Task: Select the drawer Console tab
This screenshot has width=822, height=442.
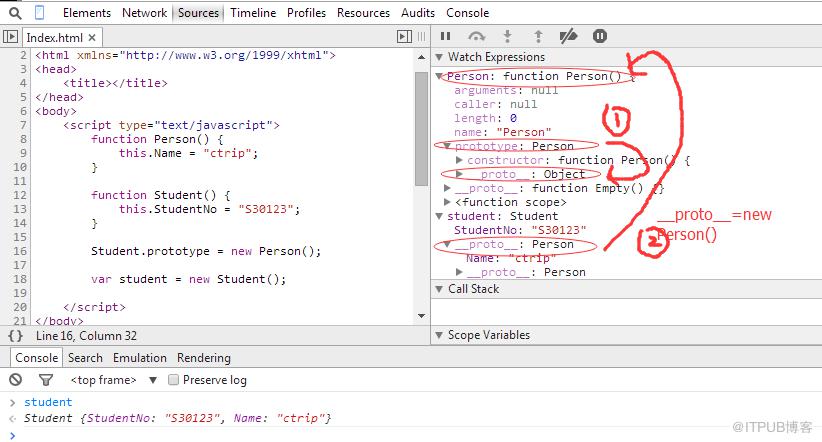Action: 36,358
